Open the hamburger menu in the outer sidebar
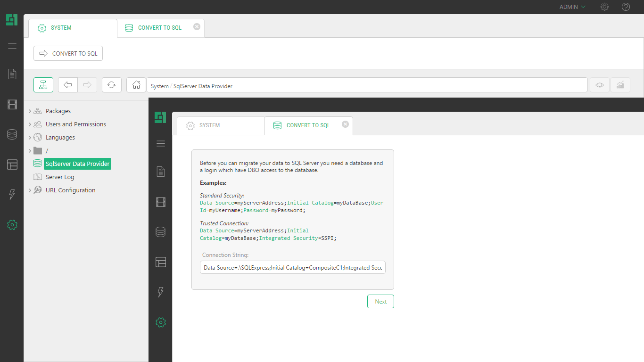Viewport: 644px width, 362px height. 12,46
